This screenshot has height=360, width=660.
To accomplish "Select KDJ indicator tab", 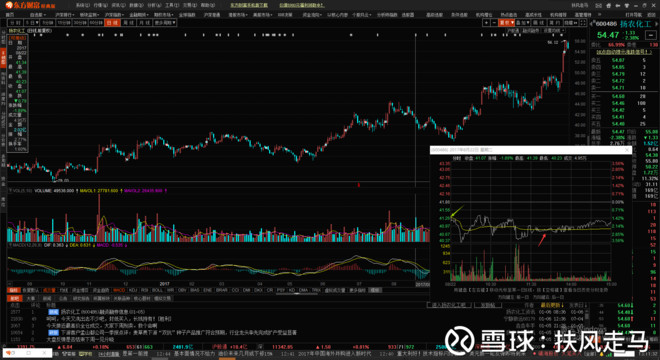I will coord(133,290).
